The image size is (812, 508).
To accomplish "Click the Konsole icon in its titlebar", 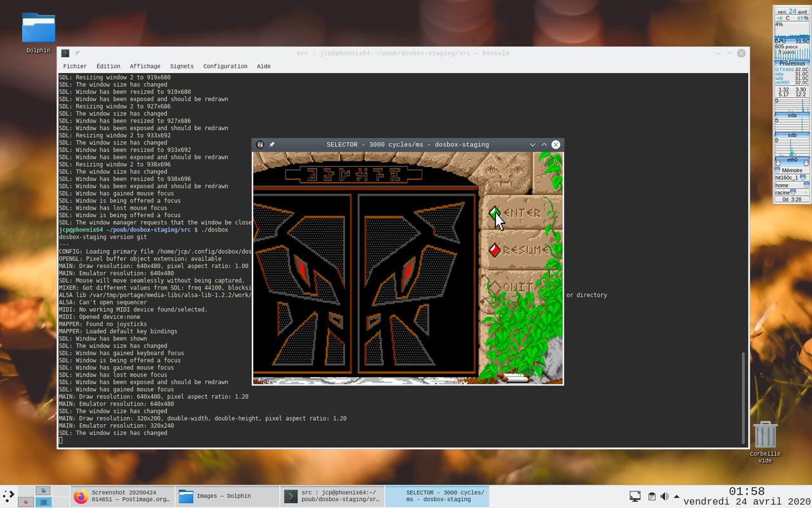I will point(64,53).
